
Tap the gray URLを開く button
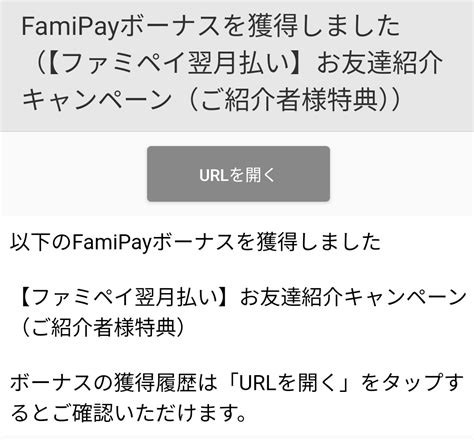click(x=238, y=174)
